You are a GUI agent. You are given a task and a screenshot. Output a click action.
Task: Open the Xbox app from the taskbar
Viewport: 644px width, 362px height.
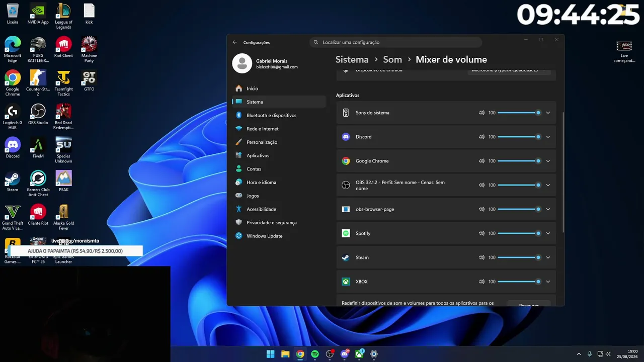point(359,354)
